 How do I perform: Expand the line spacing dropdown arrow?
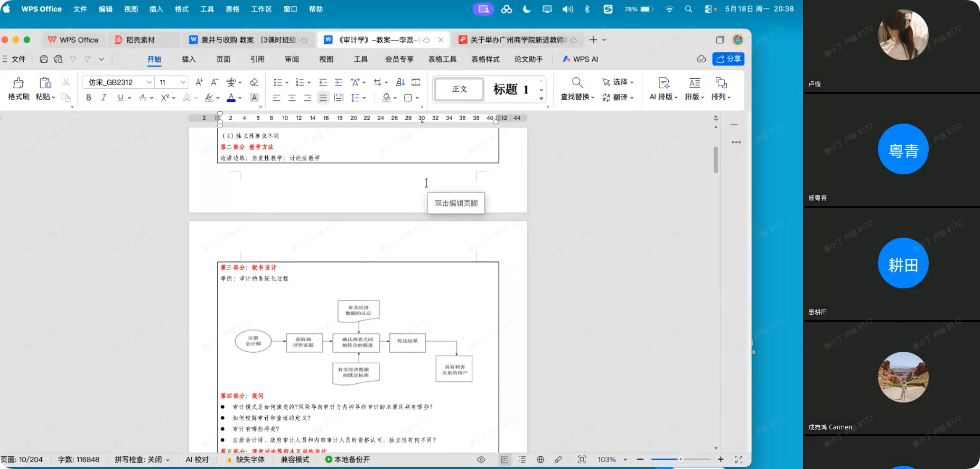pos(365,98)
